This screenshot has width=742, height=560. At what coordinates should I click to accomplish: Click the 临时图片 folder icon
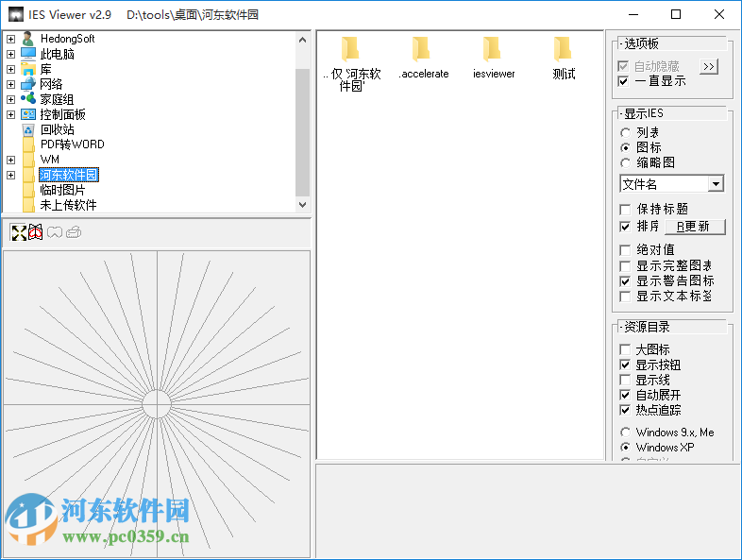pyautogui.click(x=28, y=190)
